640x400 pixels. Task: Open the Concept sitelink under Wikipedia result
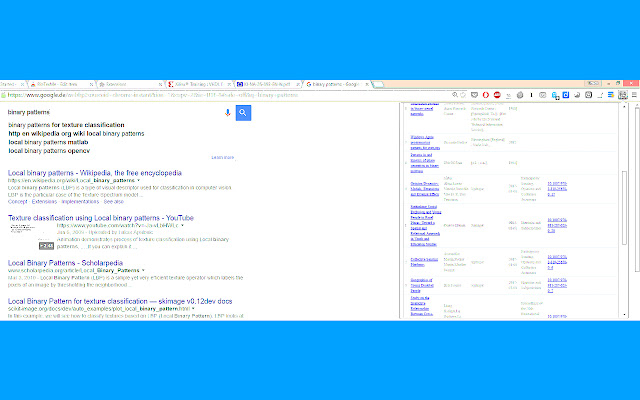(18, 202)
